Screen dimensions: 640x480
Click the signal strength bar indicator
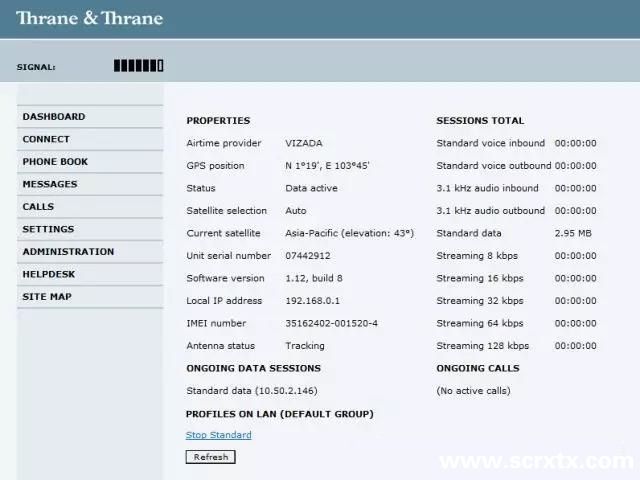(x=138, y=67)
